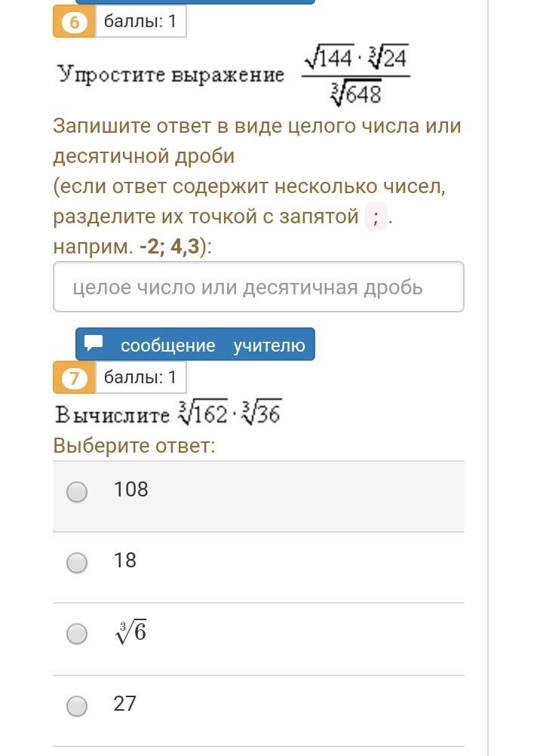Click the pink semicolon symbol hint
This screenshot has height=756, width=543.
(x=376, y=217)
